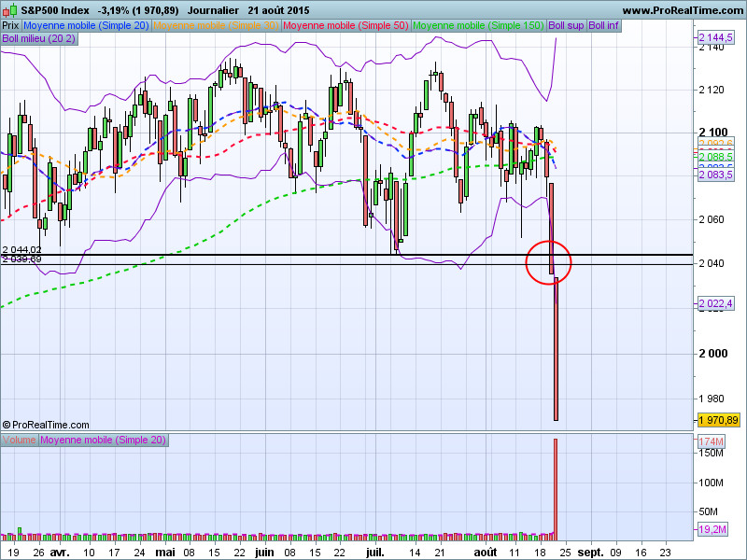The width and height of the screenshot is (747, 560).
Task: Click the août month label on time axis
Action: point(486,553)
